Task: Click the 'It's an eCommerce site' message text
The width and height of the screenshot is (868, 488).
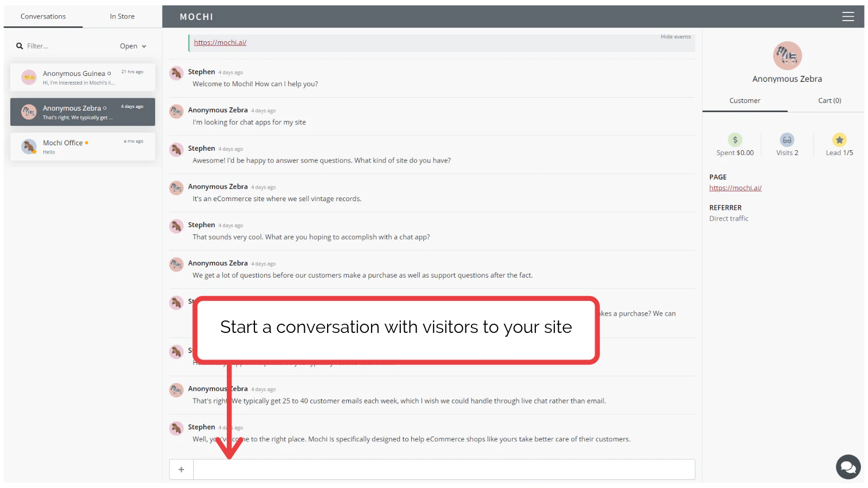Action: [277, 199]
